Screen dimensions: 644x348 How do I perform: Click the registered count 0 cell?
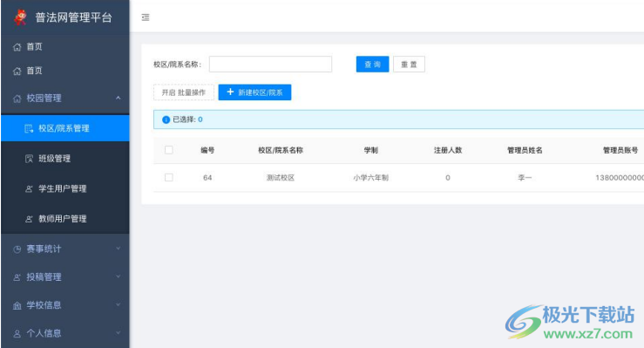click(x=448, y=178)
